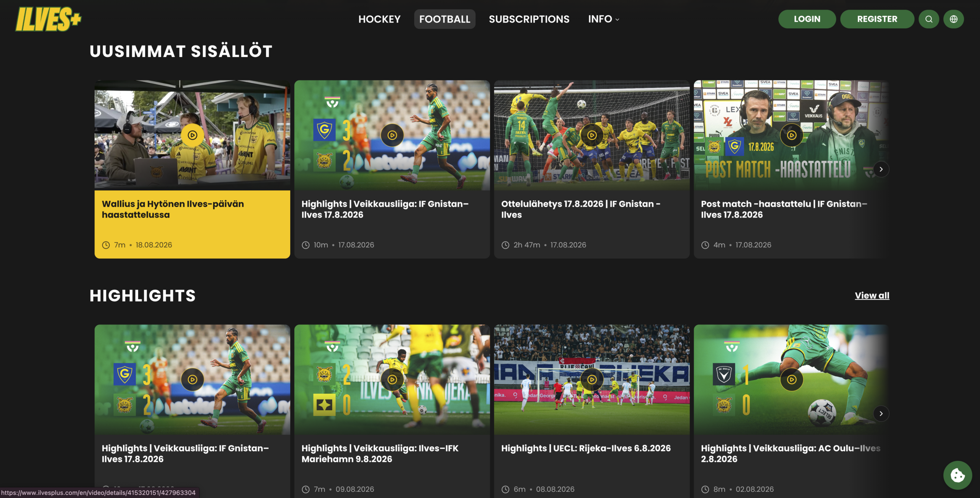Open title 'Highlights | UECL: Rijeka–Ilves 6.8.2026'

tap(586, 448)
